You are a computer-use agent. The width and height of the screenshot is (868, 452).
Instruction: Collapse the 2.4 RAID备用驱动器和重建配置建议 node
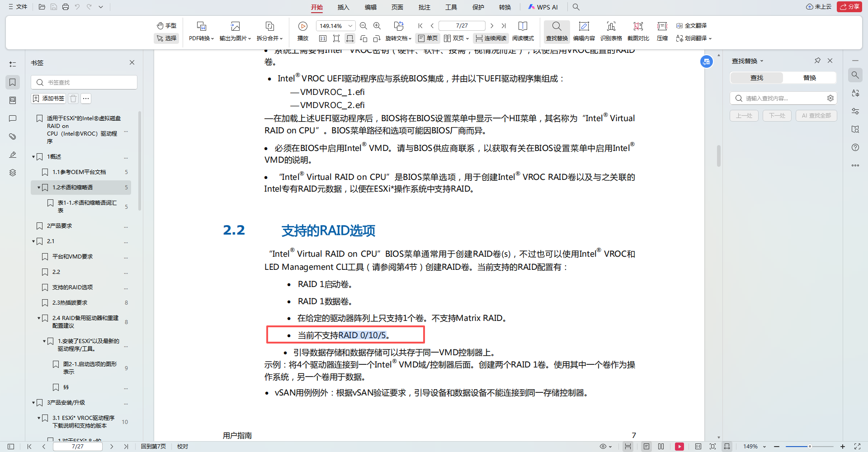39,318
